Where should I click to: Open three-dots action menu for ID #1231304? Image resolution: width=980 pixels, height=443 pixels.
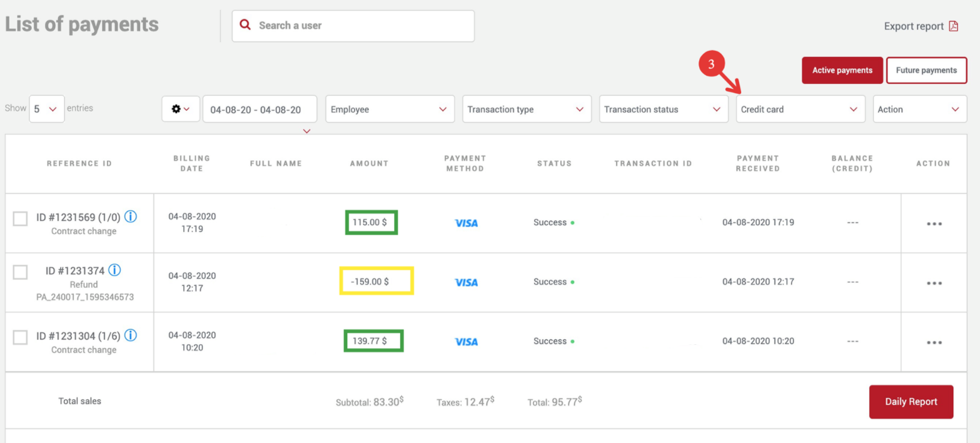coord(934,343)
